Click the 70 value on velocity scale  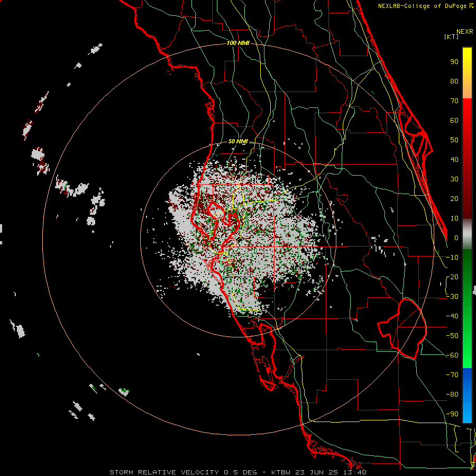tap(454, 101)
